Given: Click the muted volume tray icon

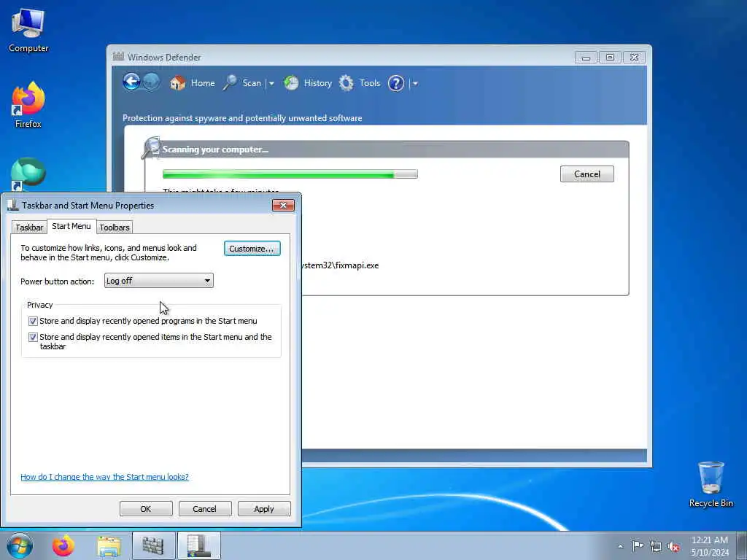Looking at the screenshot, I should pos(673,547).
